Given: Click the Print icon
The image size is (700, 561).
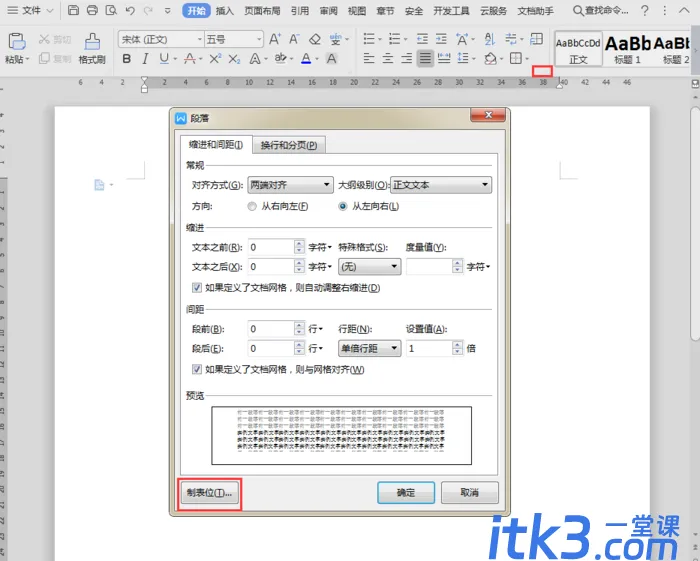Looking at the screenshot, I should tap(92, 10).
